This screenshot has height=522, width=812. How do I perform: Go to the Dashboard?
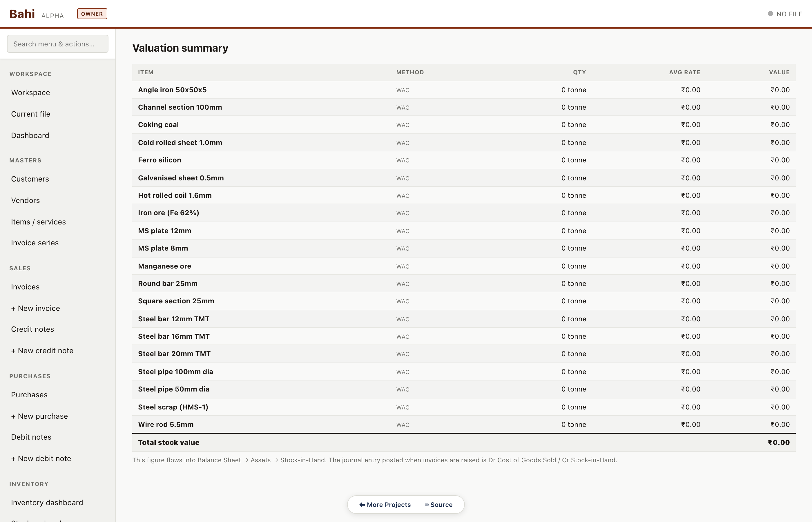tap(30, 135)
